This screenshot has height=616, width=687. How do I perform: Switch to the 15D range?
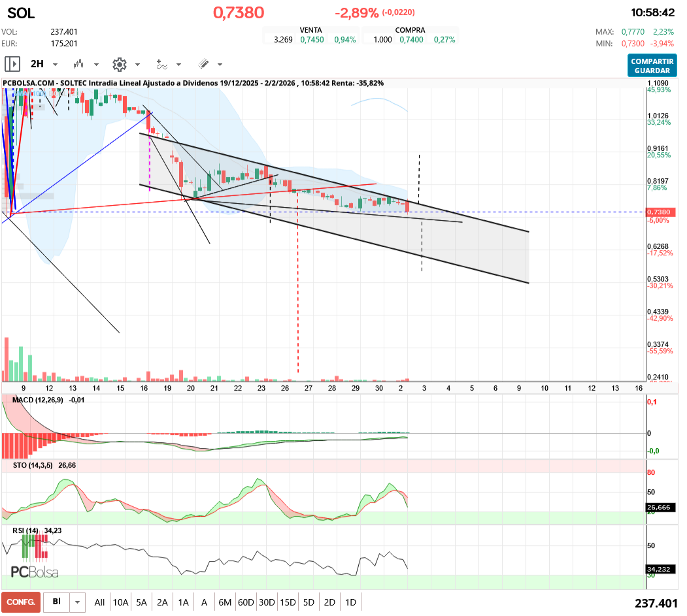point(288,602)
